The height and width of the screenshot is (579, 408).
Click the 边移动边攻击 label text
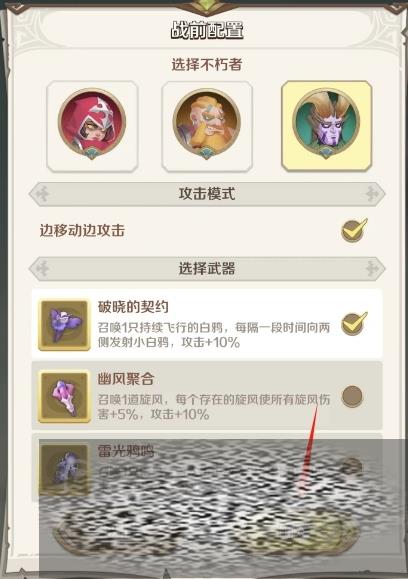[82, 230]
